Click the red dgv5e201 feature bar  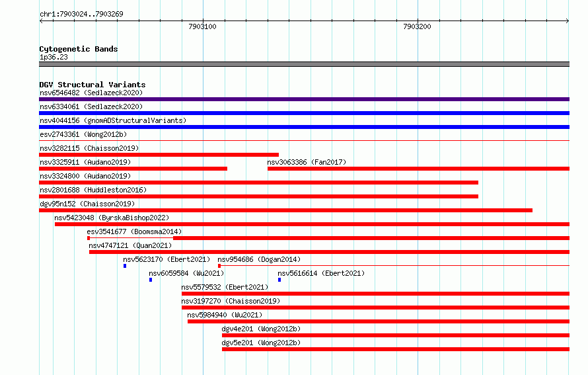396,349
